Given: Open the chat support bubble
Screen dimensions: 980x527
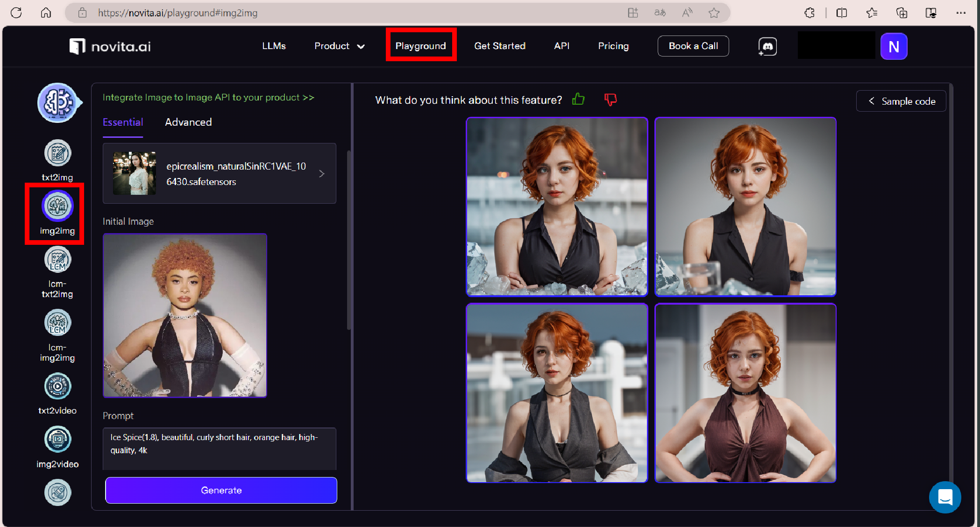Looking at the screenshot, I should (x=944, y=497).
